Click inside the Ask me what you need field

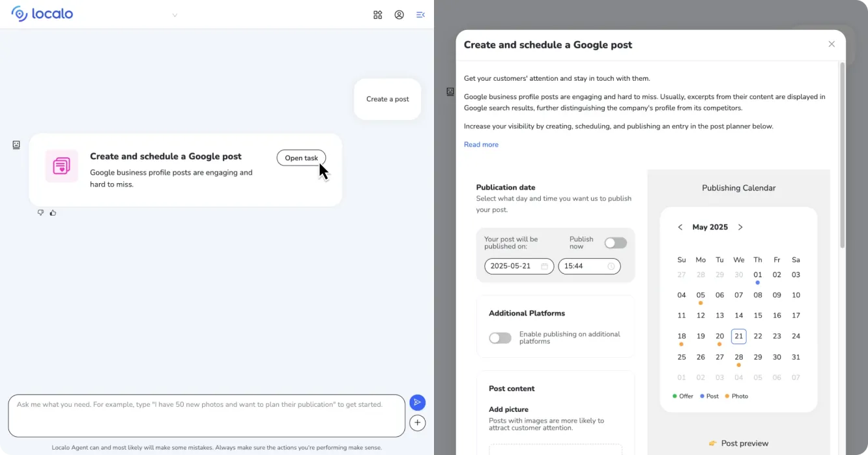tap(207, 415)
